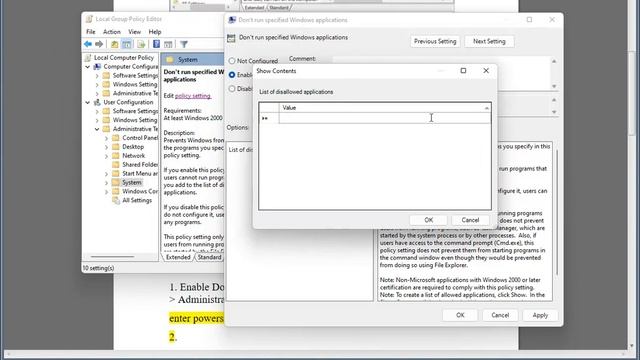Click the User Configuration node icon
This screenshot has height=360, width=640.
point(97,102)
